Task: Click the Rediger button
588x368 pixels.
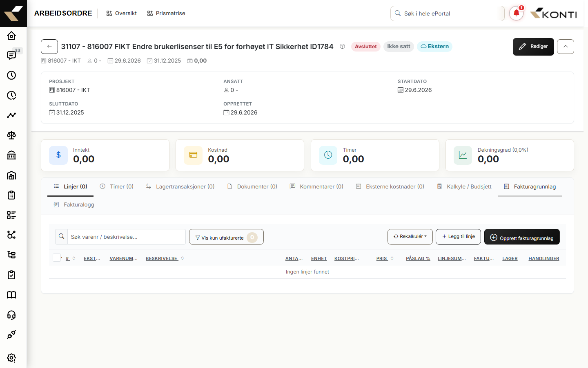Action: tap(533, 47)
